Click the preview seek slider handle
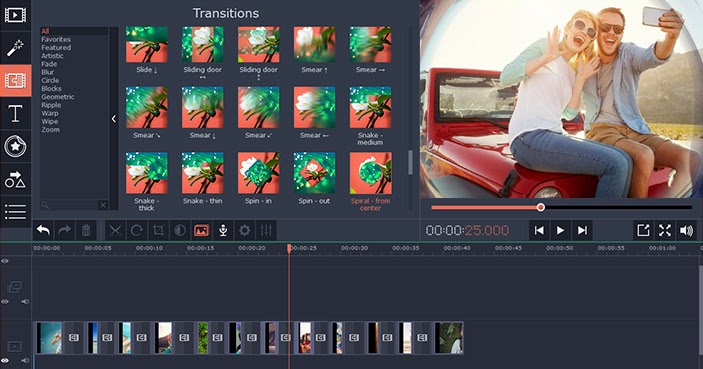The height and width of the screenshot is (369, 703). pos(541,207)
